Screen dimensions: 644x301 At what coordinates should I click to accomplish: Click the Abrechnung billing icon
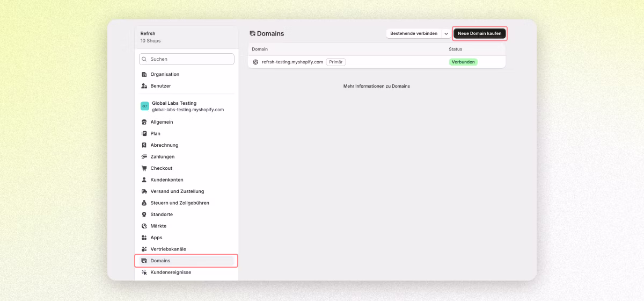point(144,145)
